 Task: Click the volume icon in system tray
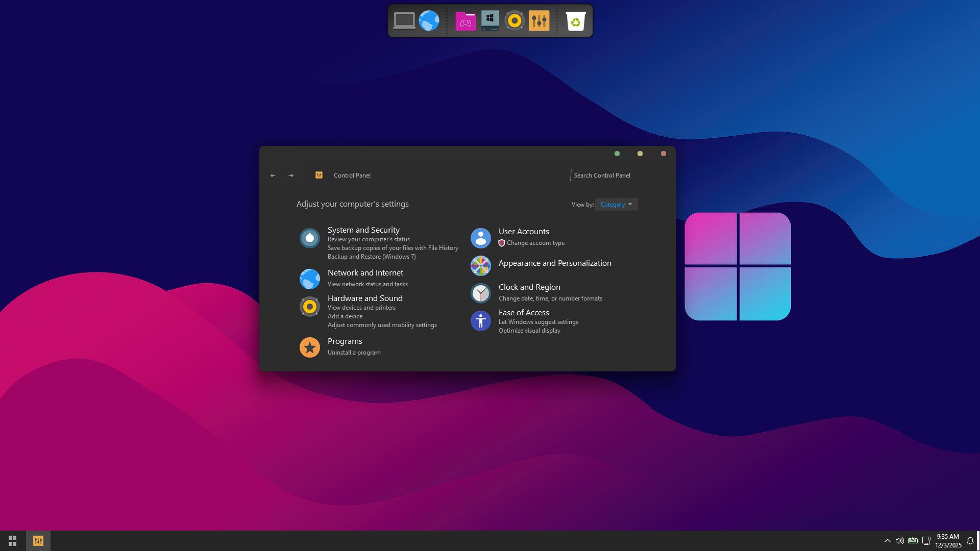click(x=899, y=541)
